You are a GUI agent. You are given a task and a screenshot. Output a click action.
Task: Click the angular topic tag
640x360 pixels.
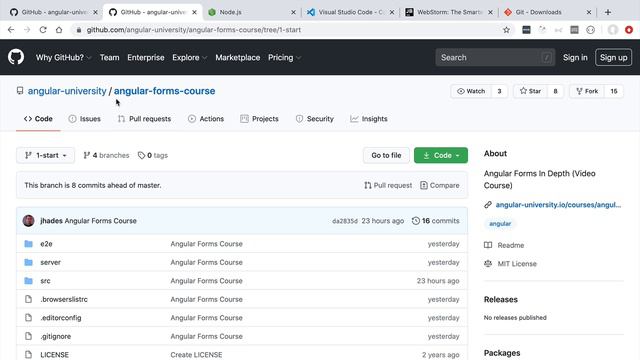point(500,224)
